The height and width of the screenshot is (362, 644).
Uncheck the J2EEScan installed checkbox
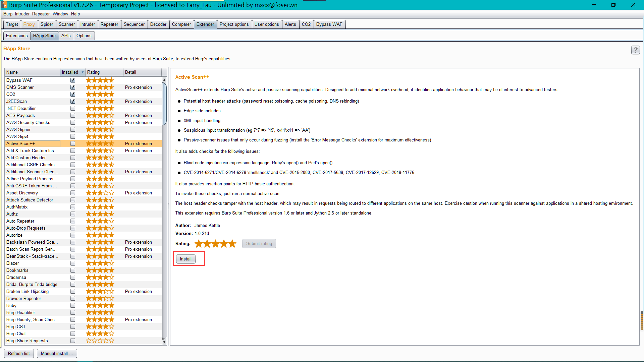tap(73, 101)
